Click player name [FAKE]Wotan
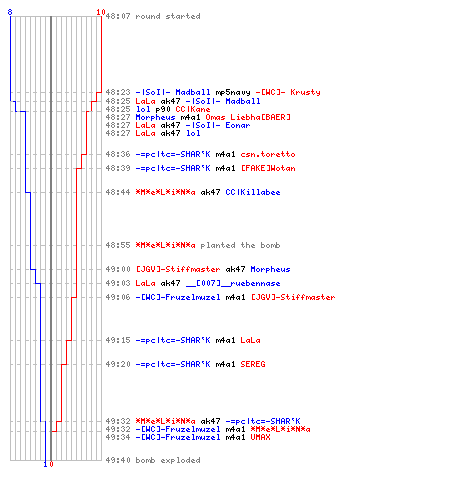 [x=268, y=168]
